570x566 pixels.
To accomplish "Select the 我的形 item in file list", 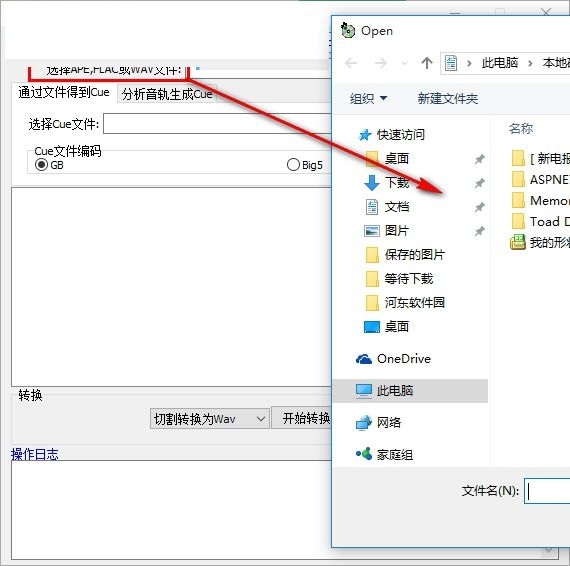I will pyautogui.click(x=540, y=242).
